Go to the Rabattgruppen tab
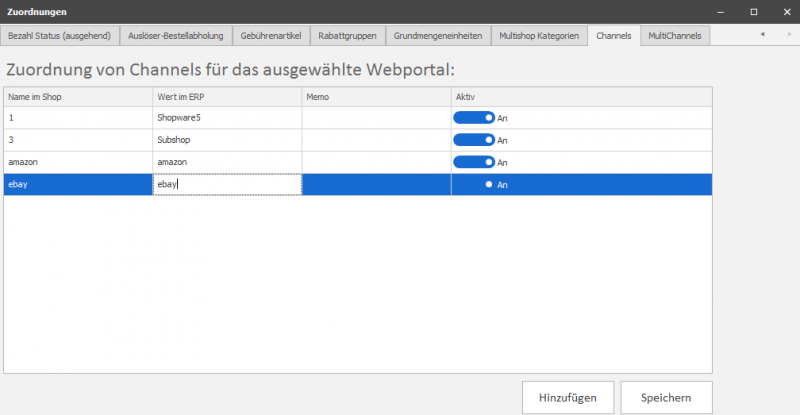800x415 pixels. click(347, 35)
